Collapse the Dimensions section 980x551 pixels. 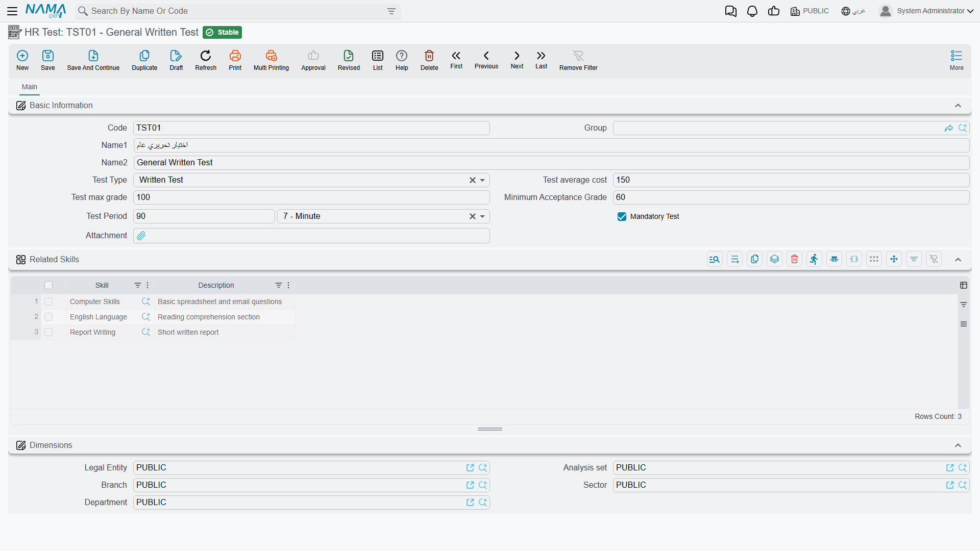[x=958, y=445]
